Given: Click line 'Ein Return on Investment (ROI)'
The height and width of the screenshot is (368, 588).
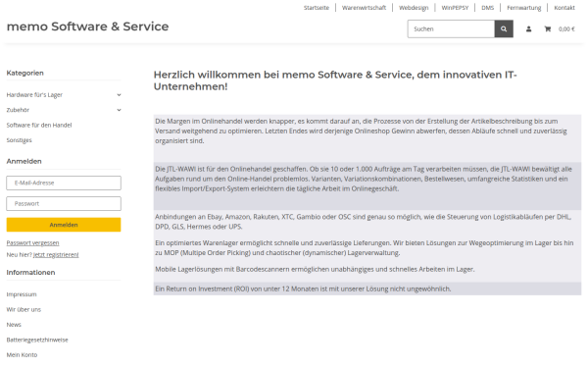Looking at the screenshot, I should pos(303,289).
